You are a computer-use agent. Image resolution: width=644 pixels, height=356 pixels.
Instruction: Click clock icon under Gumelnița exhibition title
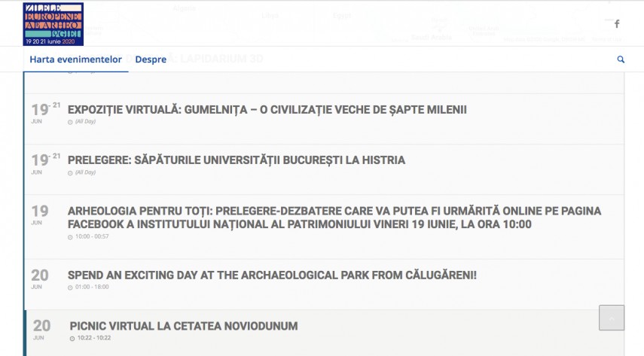coord(70,122)
